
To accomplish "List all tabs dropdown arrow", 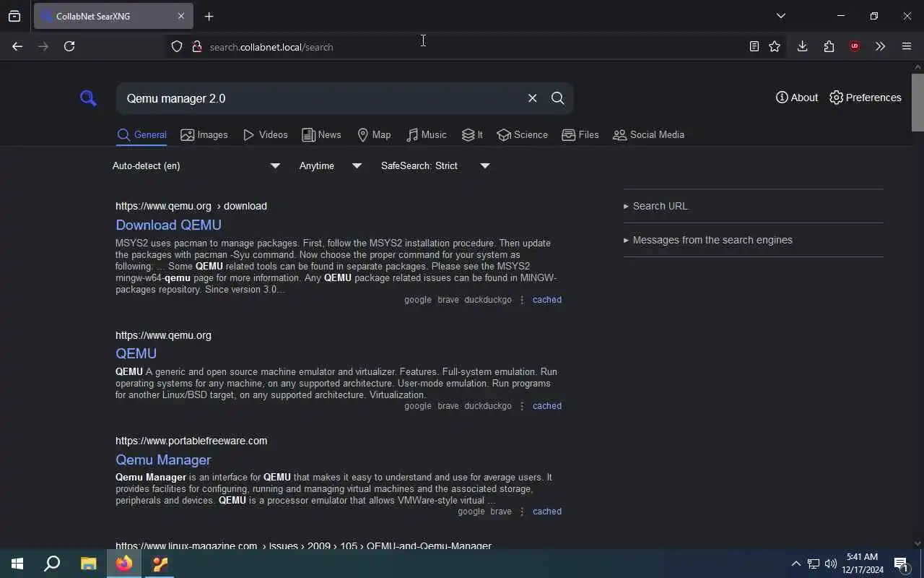I will [x=780, y=16].
